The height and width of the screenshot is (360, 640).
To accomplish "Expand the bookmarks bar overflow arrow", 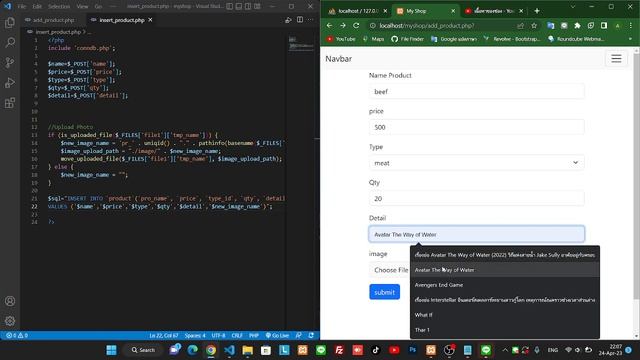I will tap(631, 39).
